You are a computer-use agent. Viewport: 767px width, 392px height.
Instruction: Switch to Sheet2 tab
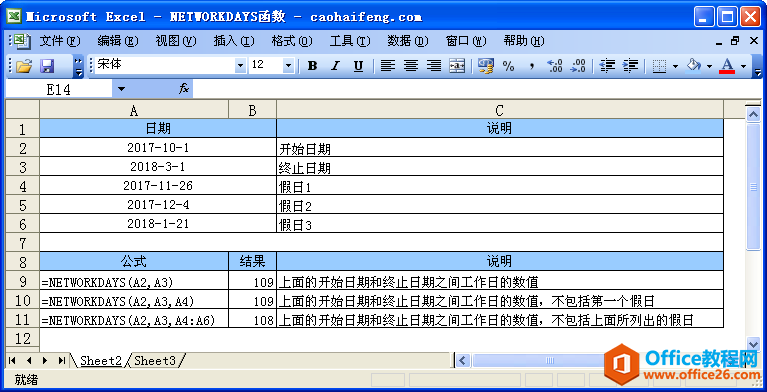[x=101, y=361]
